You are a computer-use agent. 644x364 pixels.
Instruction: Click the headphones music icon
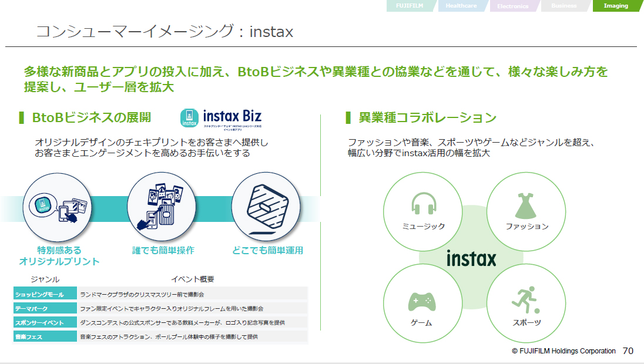coord(424,203)
